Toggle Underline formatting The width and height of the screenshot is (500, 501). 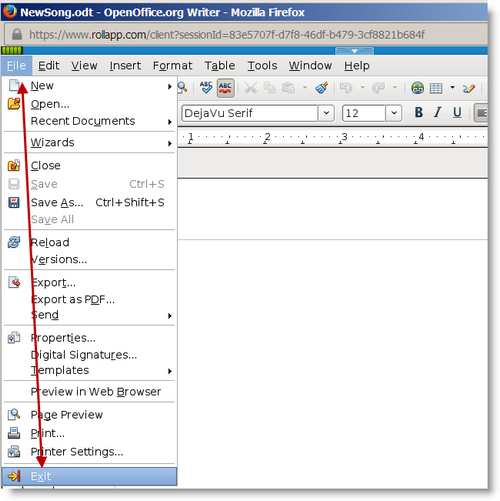(x=457, y=113)
